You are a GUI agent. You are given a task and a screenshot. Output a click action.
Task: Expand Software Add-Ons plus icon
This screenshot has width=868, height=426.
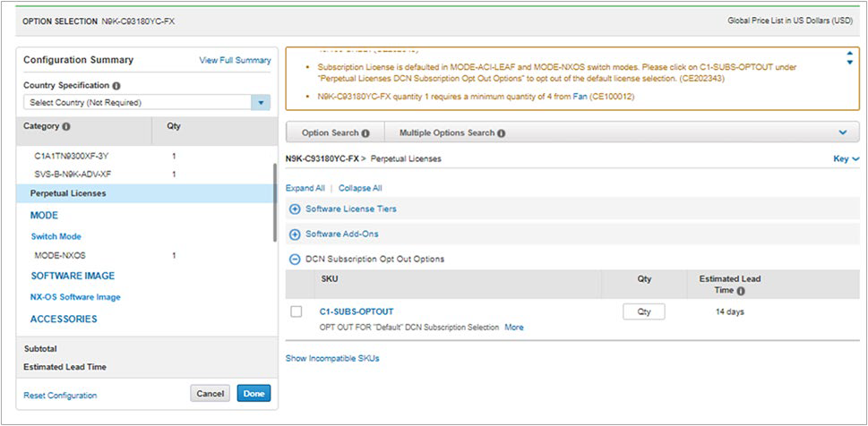click(x=295, y=234)
